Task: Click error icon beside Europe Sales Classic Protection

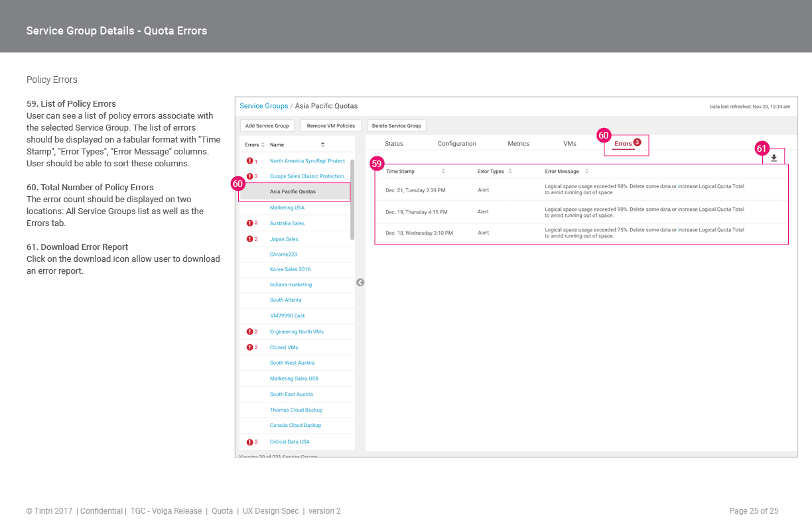Action: tap(250, 176)
